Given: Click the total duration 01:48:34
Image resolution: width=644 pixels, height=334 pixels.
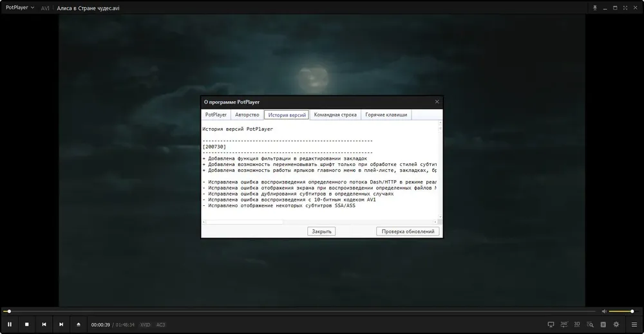Looking at the screenshot, I should pyautogui.click(x=125, y=325).
